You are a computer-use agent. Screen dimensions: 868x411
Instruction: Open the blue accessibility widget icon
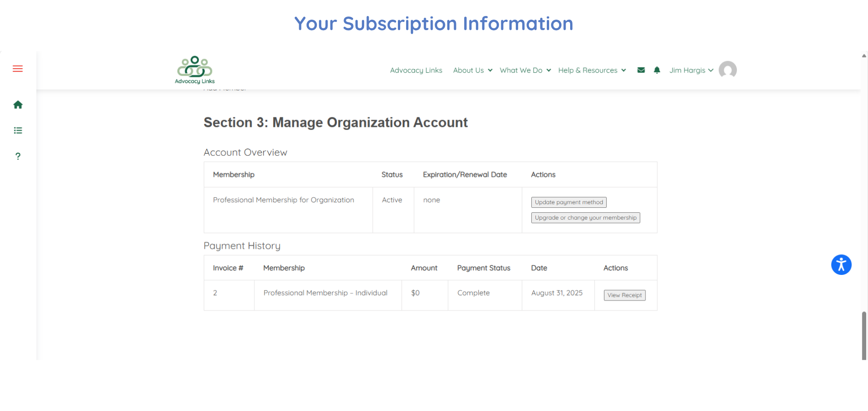pos(841,265)
